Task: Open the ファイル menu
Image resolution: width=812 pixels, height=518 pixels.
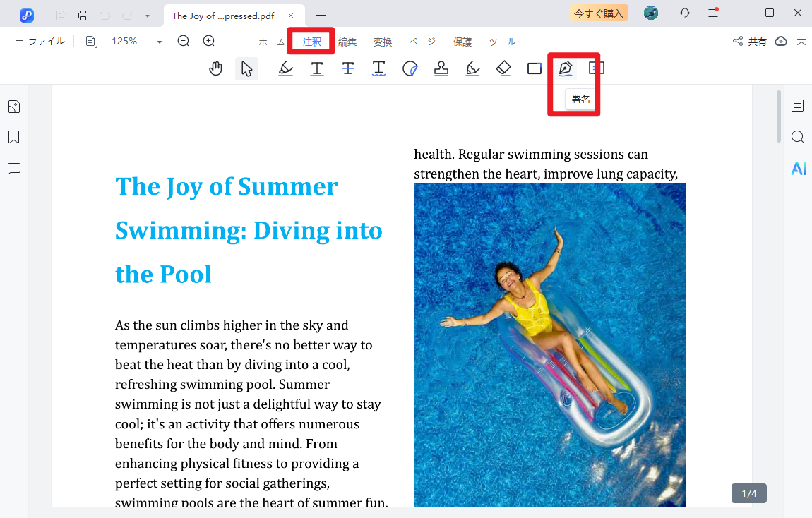Action: 40,42
